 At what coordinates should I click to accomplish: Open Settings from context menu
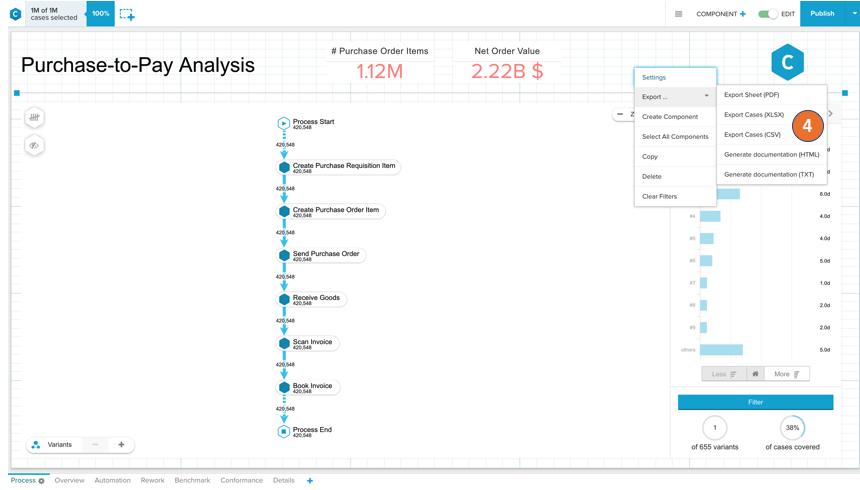pos(654,77)
